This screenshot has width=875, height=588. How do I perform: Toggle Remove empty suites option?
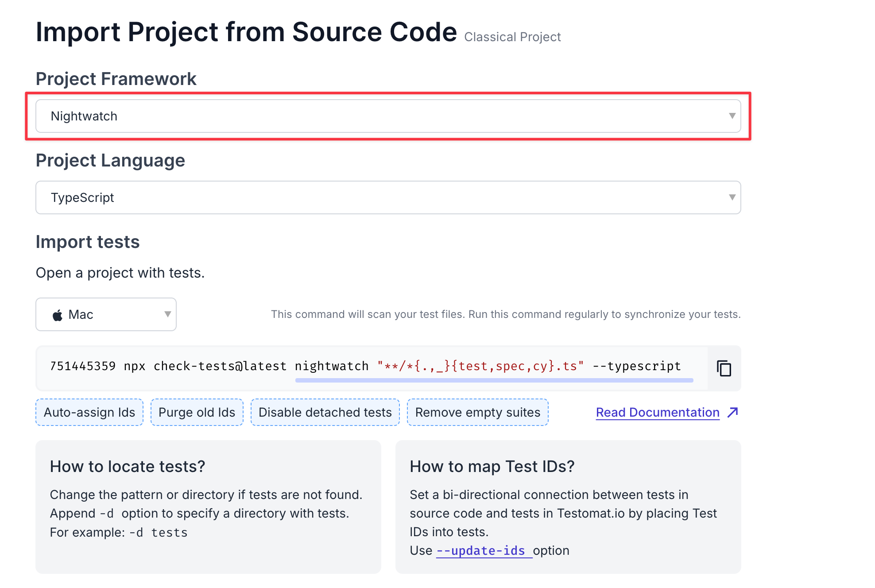pyautogui.click(x=477, y=412)
